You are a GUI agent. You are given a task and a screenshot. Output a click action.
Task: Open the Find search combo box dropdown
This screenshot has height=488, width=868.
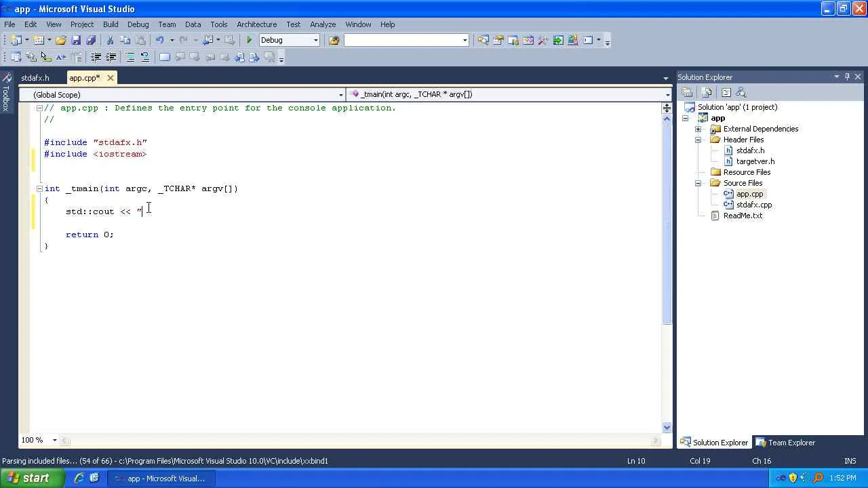[x=465, y=40]
